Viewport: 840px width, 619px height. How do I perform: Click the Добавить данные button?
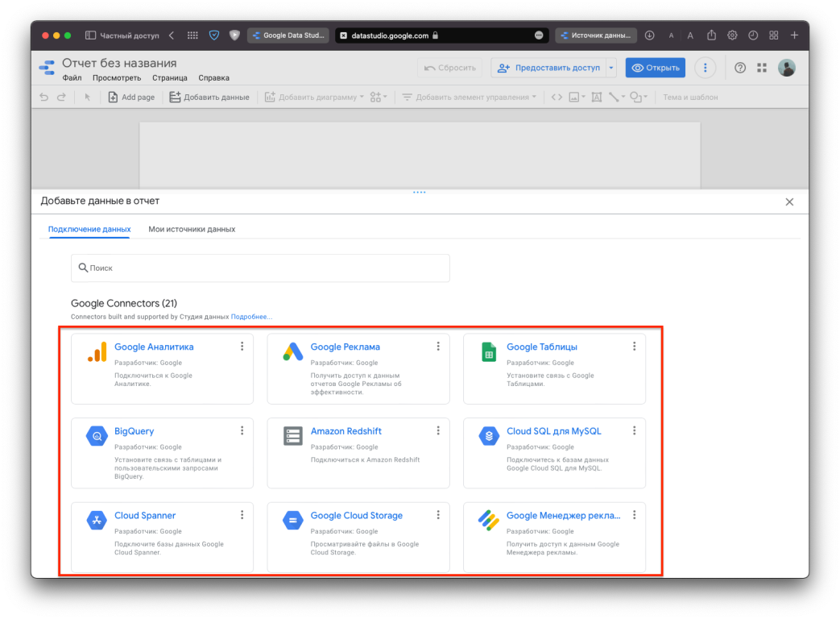pyautogui.click(x=209, y=97)
